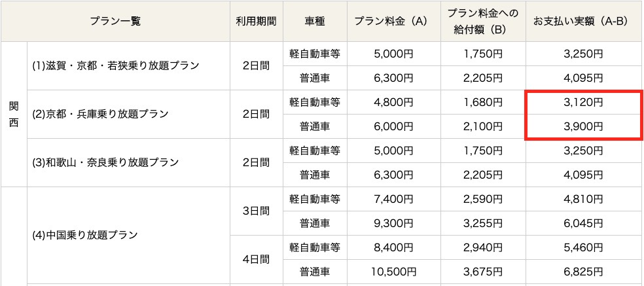Click the 3,675円 benefit amount cell
Image resolution: width=644 pixels, height=286 pixels.
483,272
